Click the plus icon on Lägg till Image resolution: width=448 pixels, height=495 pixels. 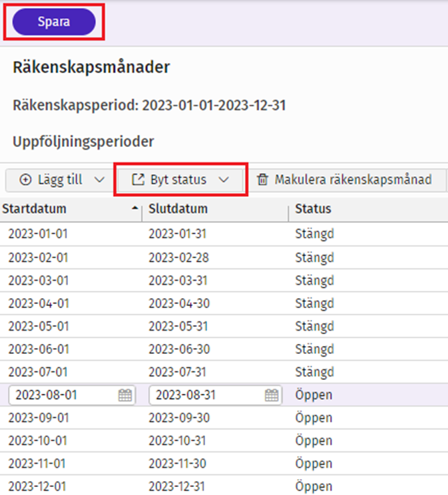(x=25, y=180)
